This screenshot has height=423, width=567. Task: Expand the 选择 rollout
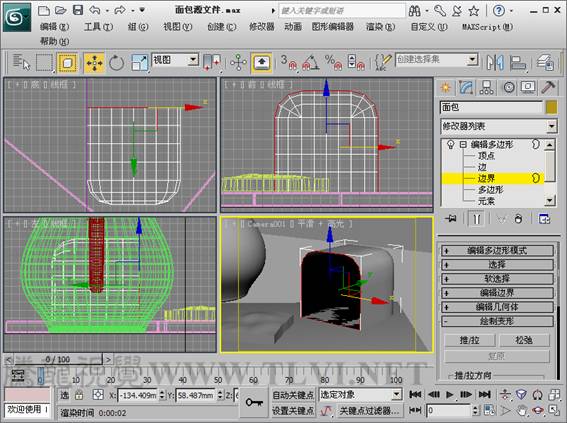point(497,265)
